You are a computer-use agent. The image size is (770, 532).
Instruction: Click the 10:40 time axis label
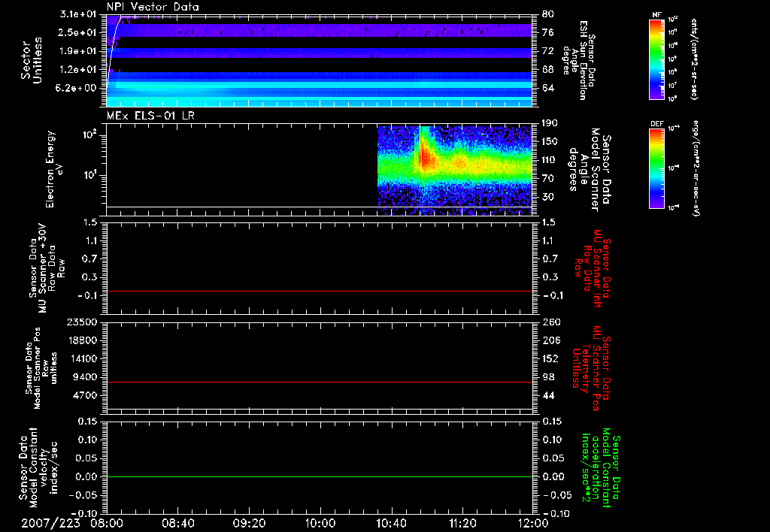391,522
